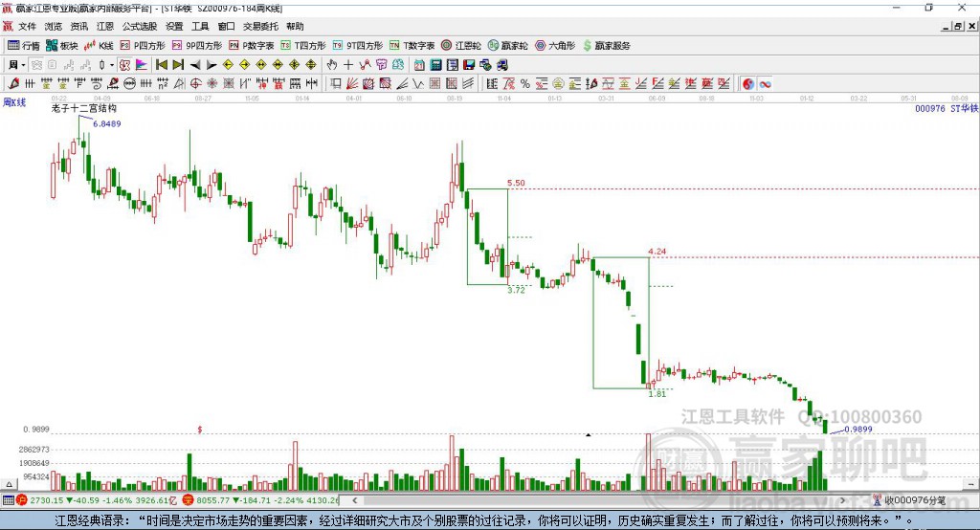Click the horizontal scrollbar right arrow
The image size is (980, 530).
click(x=842, y=500)
